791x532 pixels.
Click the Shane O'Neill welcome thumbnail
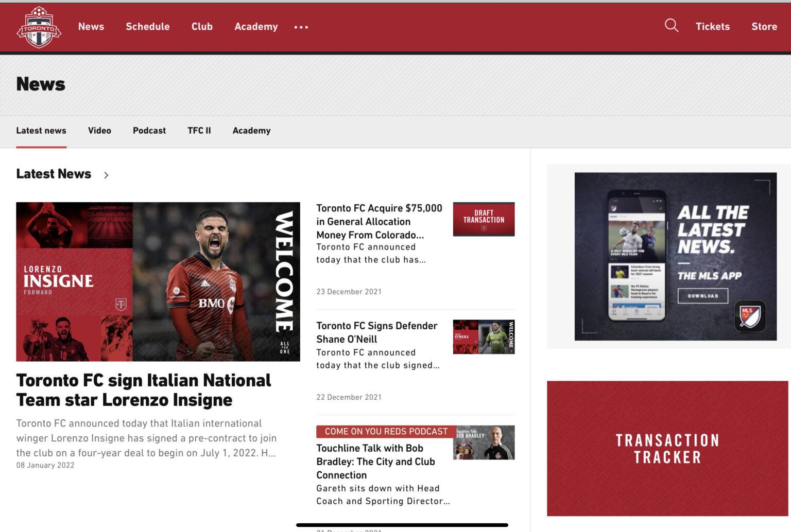tap(484, 337)
